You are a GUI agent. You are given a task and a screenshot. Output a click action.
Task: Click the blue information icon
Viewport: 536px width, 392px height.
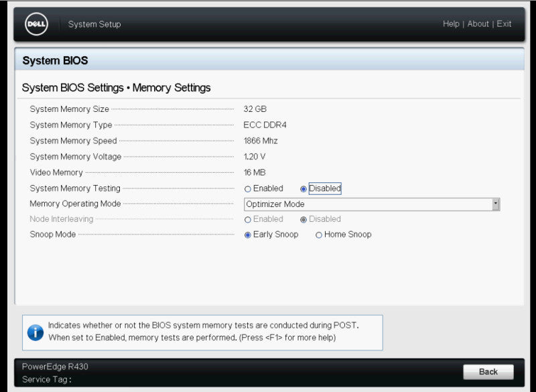[x=36, y=332]
